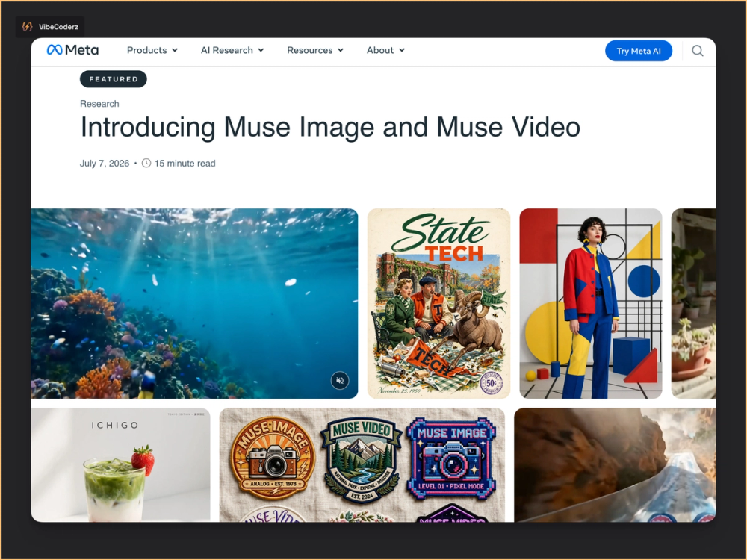Open the canyon water slide video thumbnail

[x=615, y=464]
